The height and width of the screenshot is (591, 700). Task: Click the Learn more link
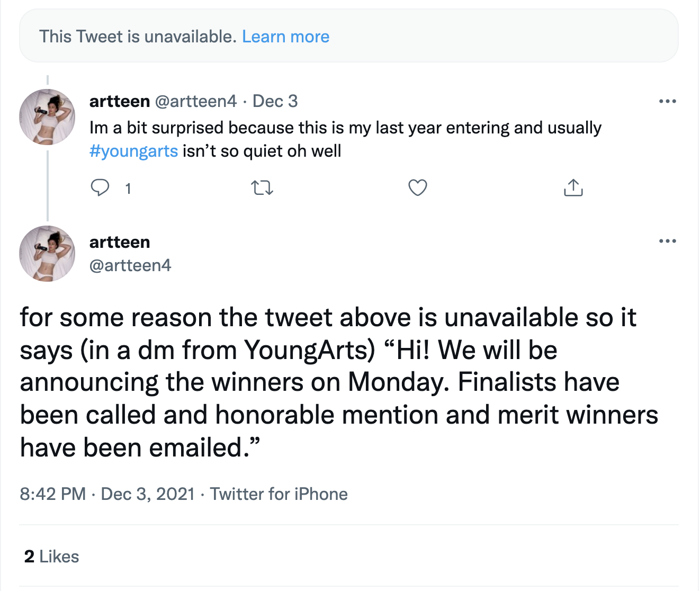point(285,37)
